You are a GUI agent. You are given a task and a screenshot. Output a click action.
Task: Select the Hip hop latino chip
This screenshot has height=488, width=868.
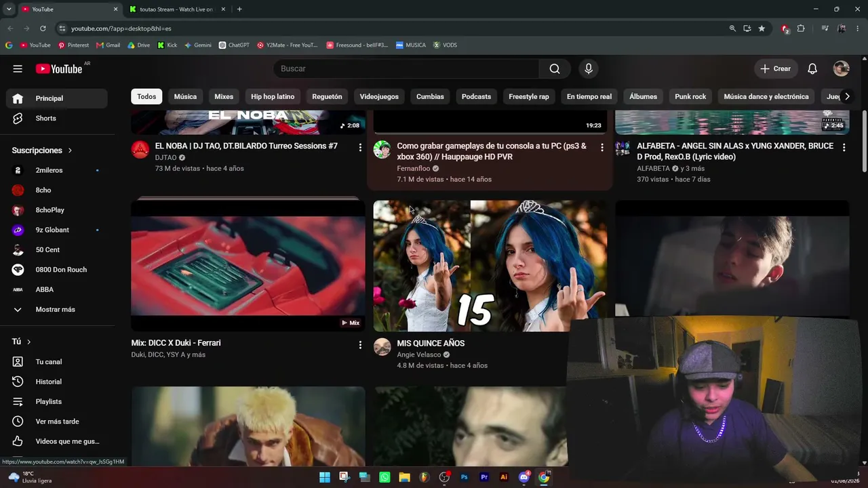coord(273,96)
